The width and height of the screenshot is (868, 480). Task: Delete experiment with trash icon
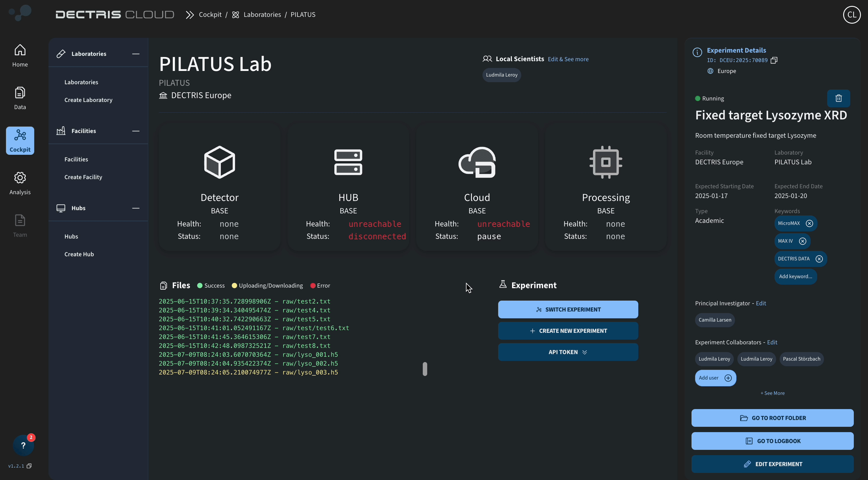point(838,98)
